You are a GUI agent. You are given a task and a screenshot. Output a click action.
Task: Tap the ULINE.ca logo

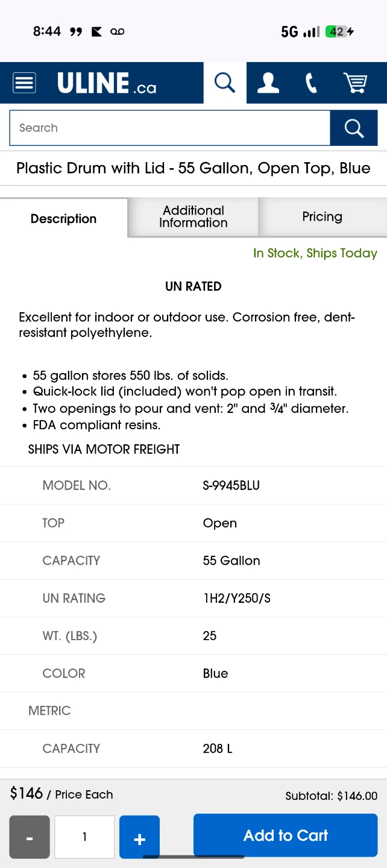pos(107,83)
